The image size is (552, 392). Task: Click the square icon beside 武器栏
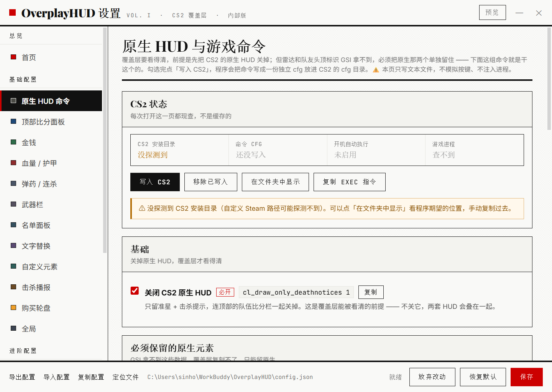[13, 204]
